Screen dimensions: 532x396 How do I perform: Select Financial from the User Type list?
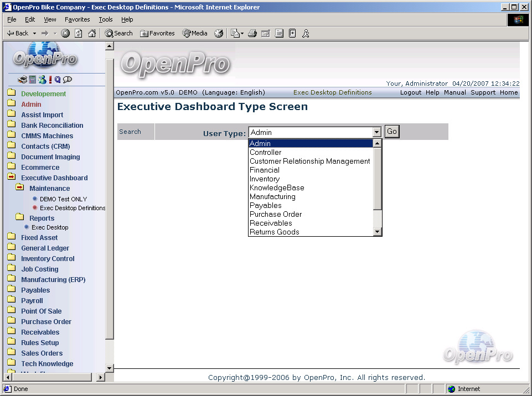pos(265,170)
